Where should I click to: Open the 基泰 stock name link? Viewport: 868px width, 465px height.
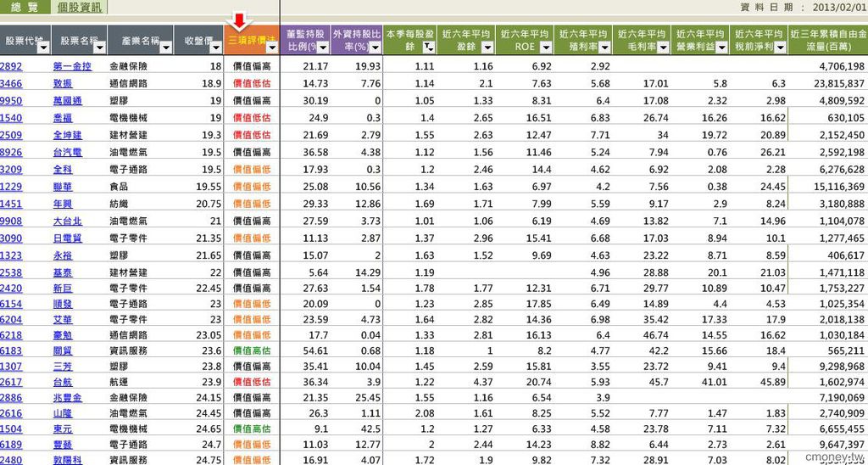63,273
